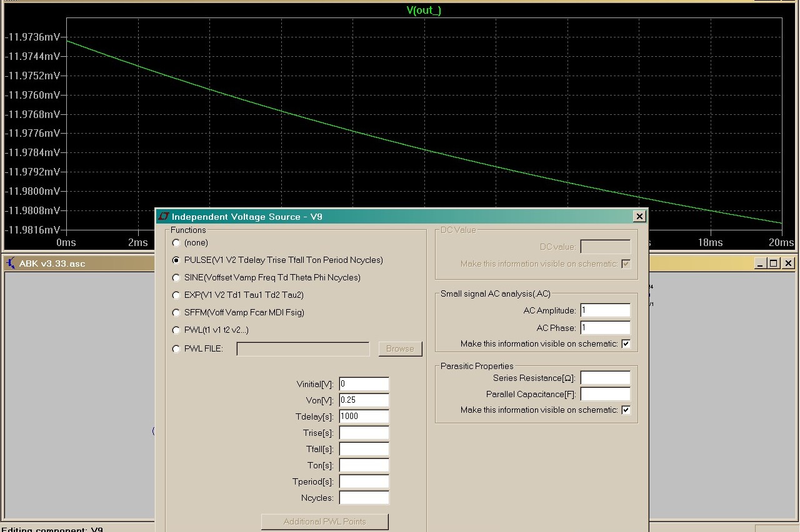Click the Parallel Capacitance input field
The width and height of the screenshot is (800, 532).
(x=605, y=394)
